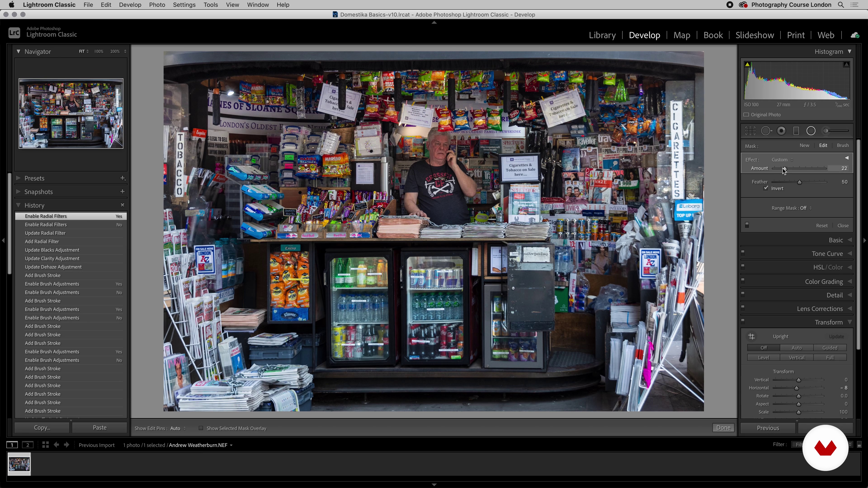This screenshot has height=488, width=868.
Task: Check the Original Photo checkbox
Action: pyautogui.click(x=746, y=115)
